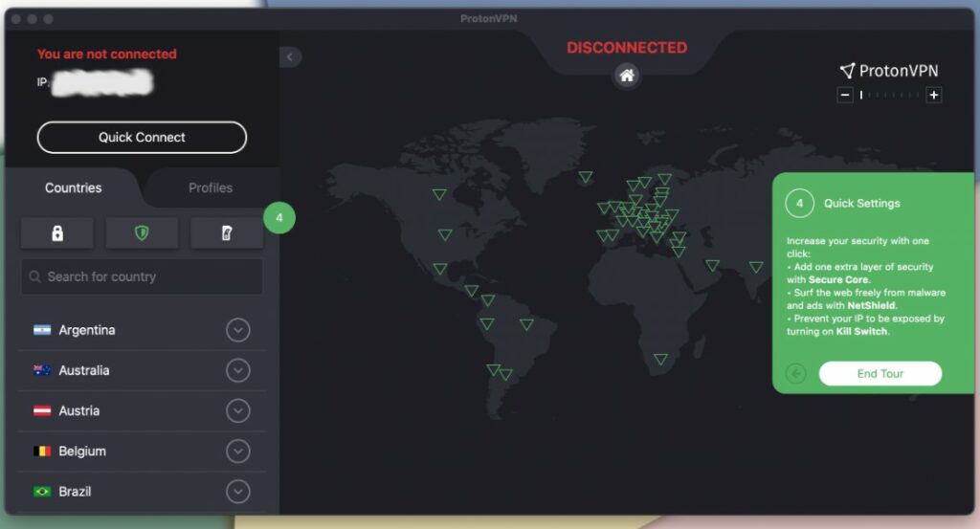The image size is (980, 529).
Task: Click the DISCONNECTED status label
Action: pyautogui.click(x=627, y=48)
